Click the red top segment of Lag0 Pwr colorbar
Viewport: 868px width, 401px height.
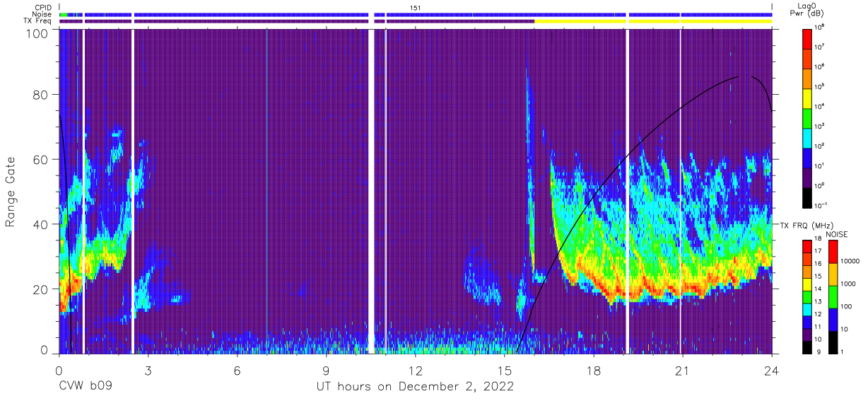tap(807, 38)
